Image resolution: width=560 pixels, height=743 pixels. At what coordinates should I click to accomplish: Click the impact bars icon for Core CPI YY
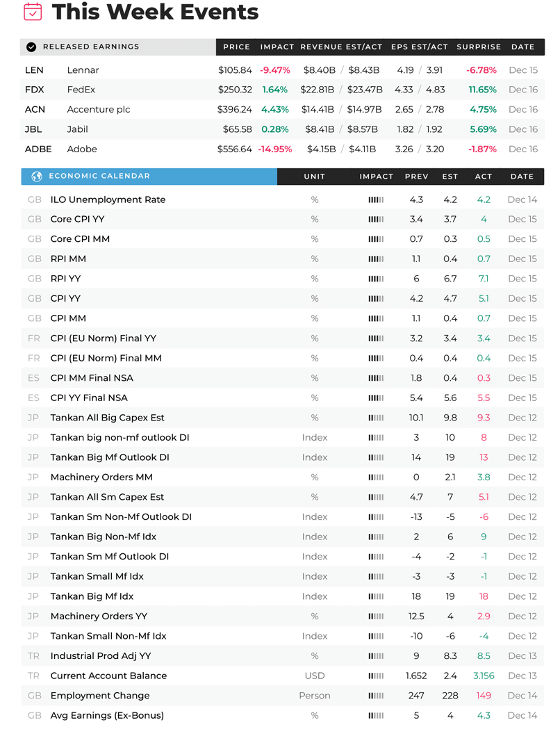[x=376, y=220]
